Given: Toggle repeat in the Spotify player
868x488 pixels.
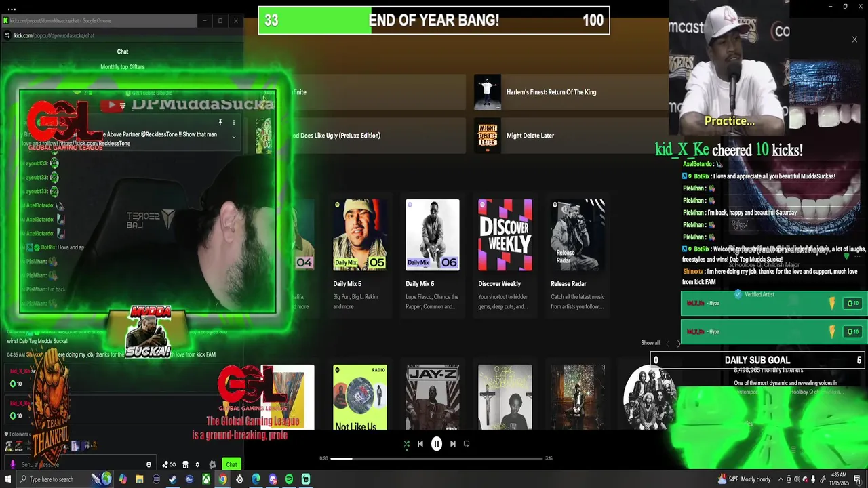Looking at the screenshot, I should point(467,444).
